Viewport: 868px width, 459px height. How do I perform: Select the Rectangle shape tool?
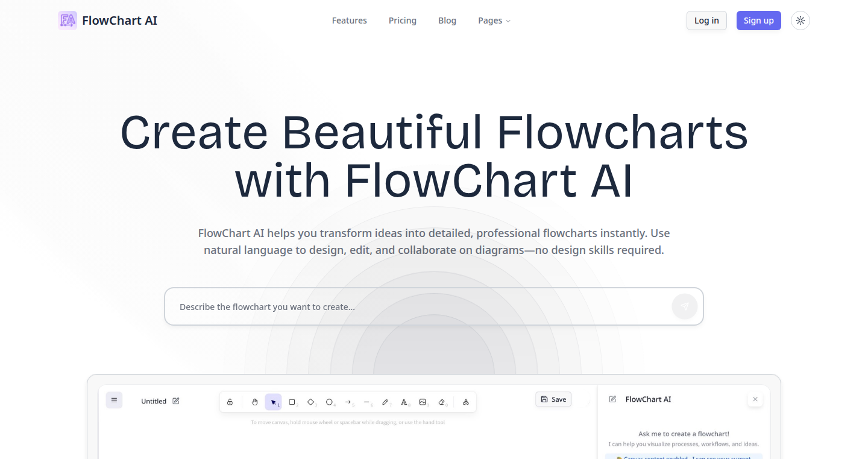click(x=292, y=402)
